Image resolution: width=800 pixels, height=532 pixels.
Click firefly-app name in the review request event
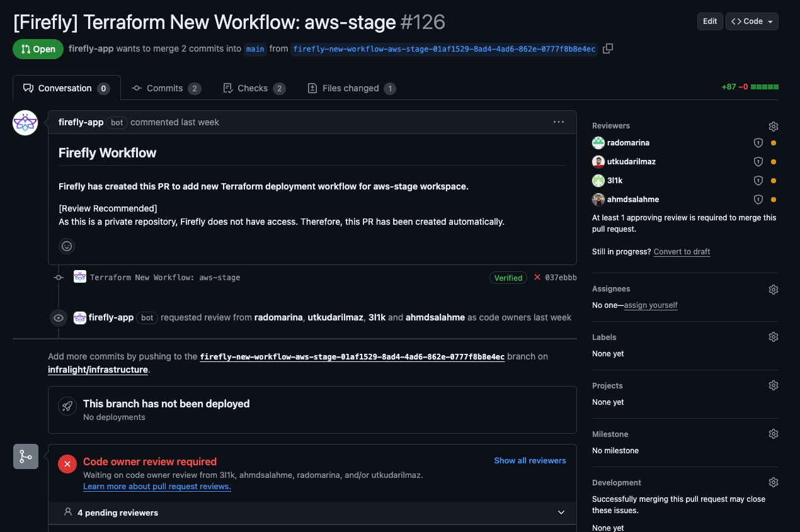pos(111,317)
